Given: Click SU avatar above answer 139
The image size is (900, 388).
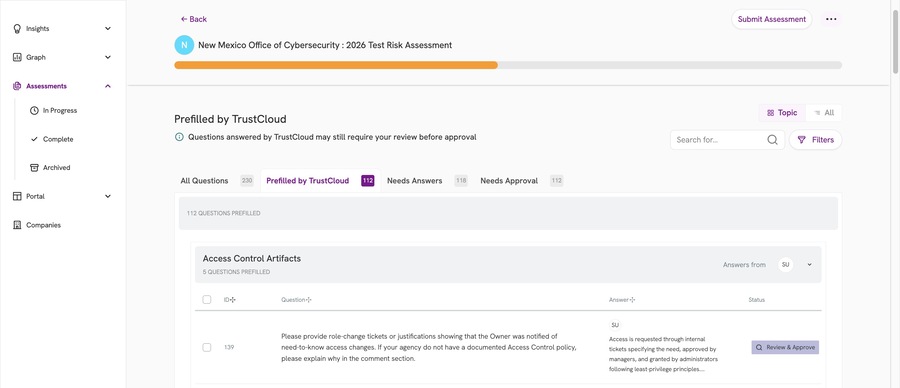Looking at the screenshot, I should (x=615, y=325).
